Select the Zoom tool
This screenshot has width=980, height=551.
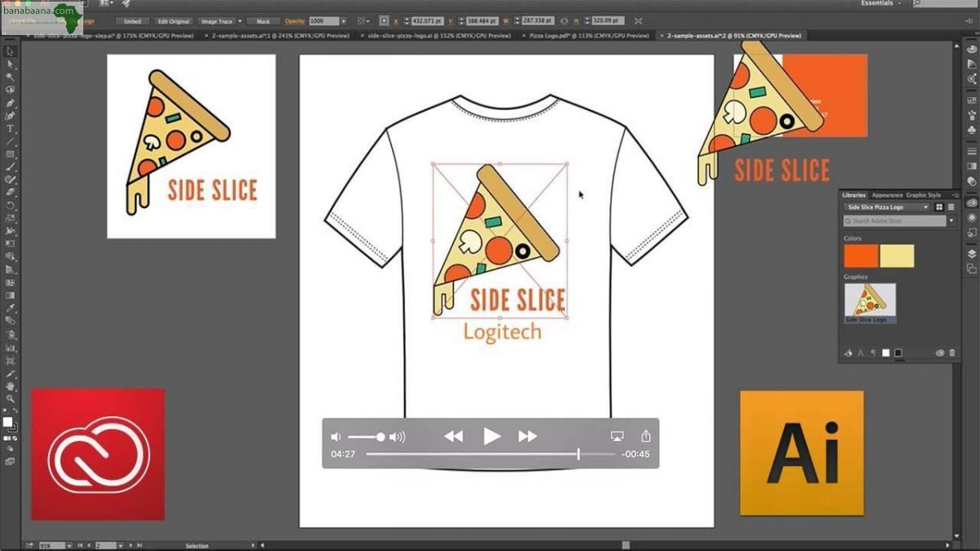tap(11, 398)
